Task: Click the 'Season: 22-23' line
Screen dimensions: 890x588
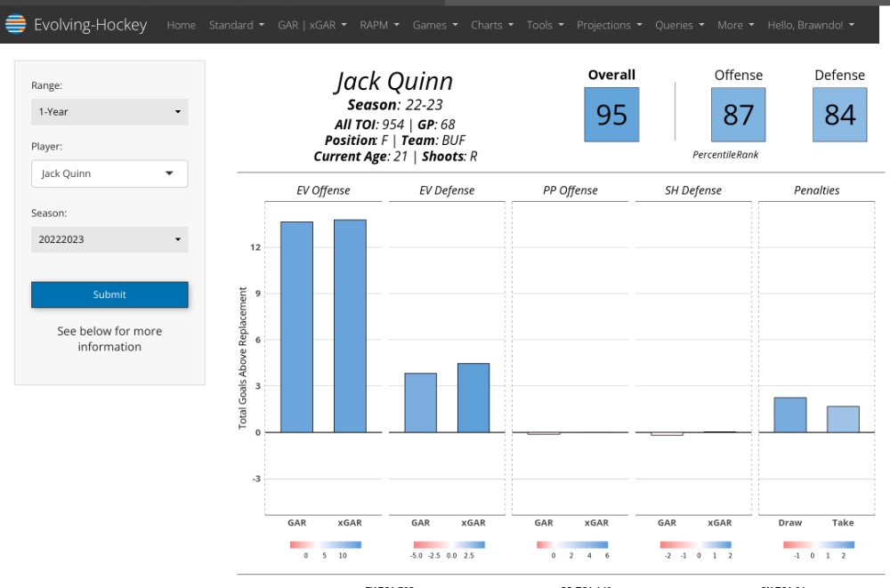Action: point(395,105)
